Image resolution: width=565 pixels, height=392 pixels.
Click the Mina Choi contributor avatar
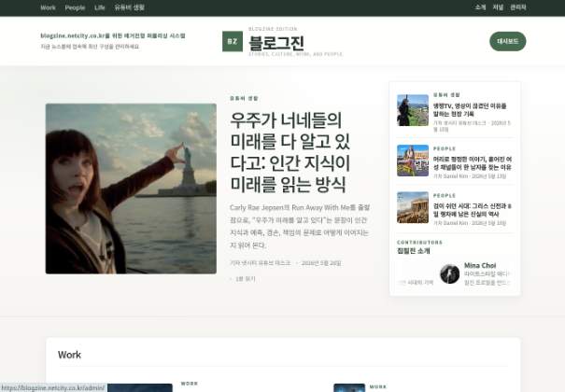click(450, 273)
